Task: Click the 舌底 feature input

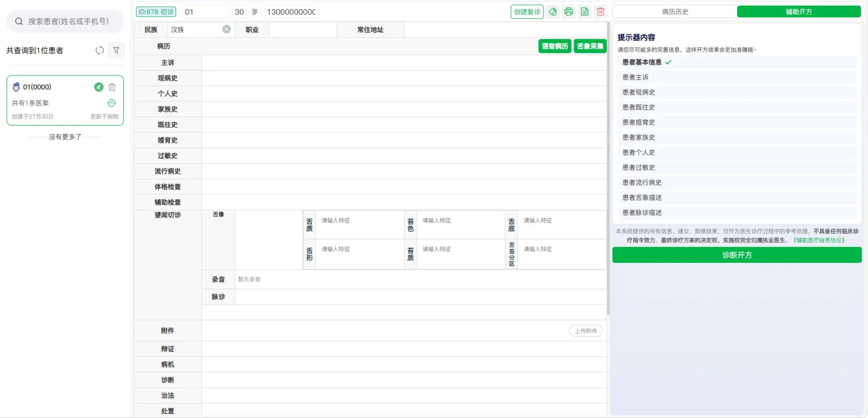Action: (x=562, y=225)
